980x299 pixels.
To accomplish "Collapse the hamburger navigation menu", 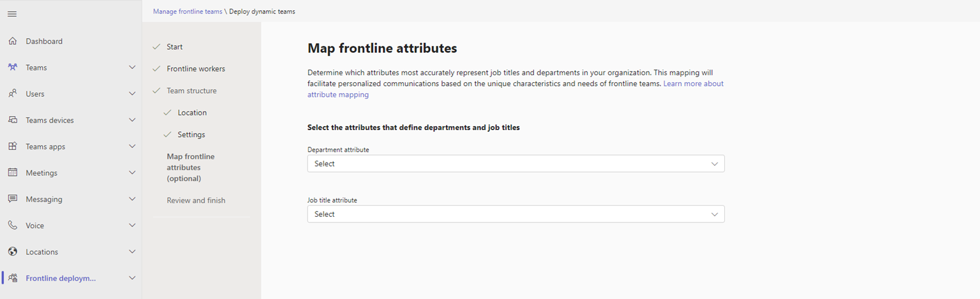I will coord(12,14).
